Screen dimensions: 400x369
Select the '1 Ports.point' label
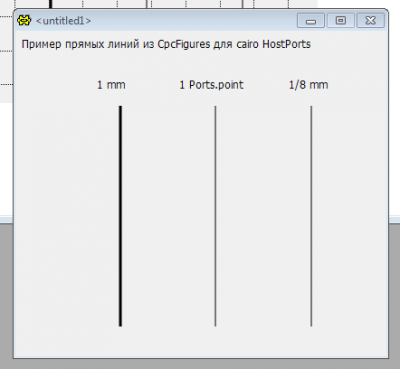point(212,85)
